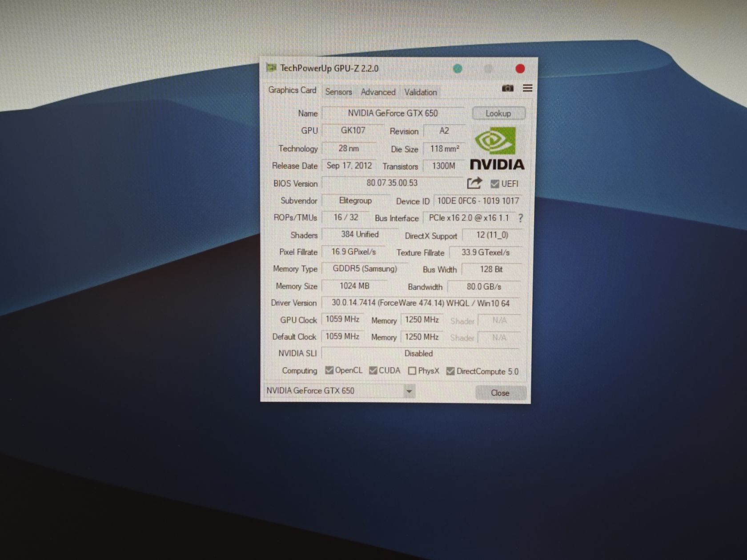This screenshot has width=747, height=560.
Task: Open the GPU-Z hamburger menu
Action: [527, 88]
